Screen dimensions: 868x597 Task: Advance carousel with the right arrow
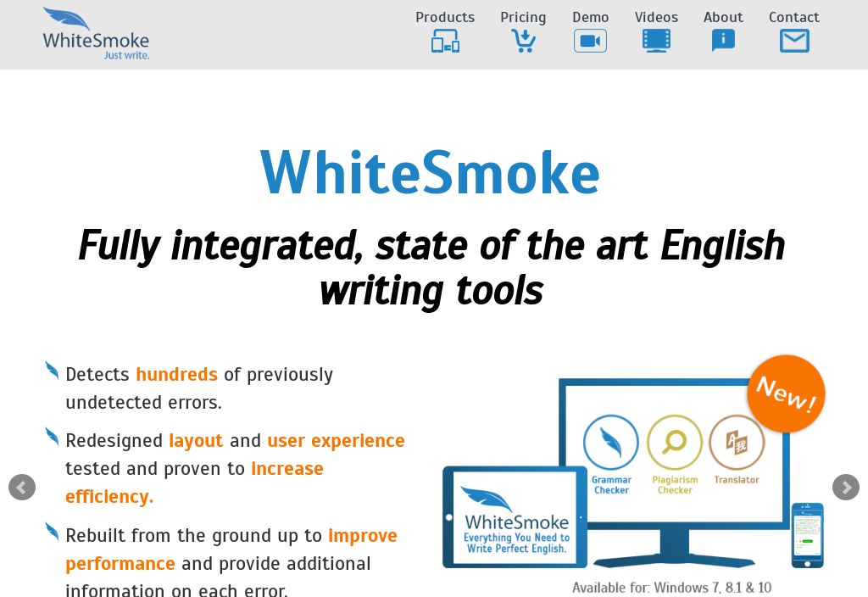(x=846, y=487)
